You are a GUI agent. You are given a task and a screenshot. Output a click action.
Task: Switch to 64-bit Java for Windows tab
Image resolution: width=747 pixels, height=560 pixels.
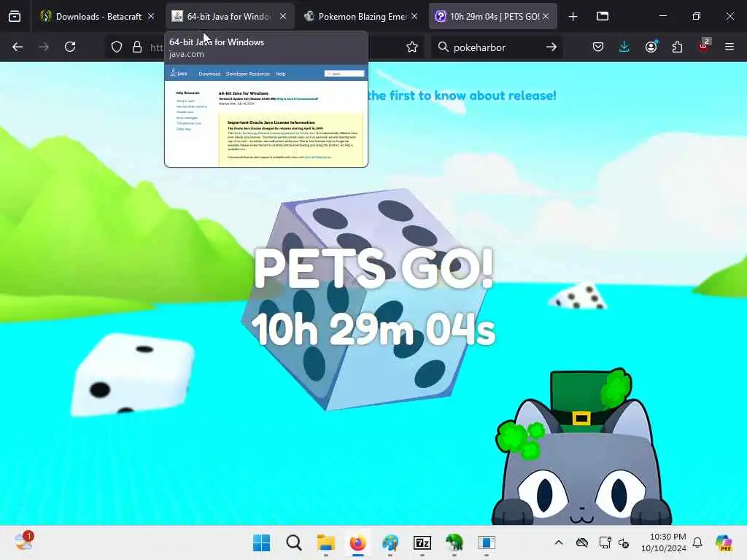[230, 16]
